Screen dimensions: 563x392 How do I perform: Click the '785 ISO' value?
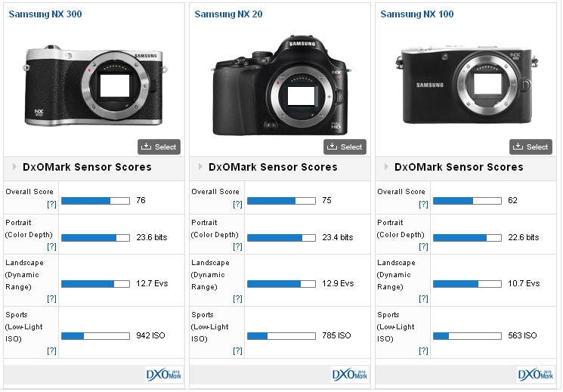[x=336, y=335]
